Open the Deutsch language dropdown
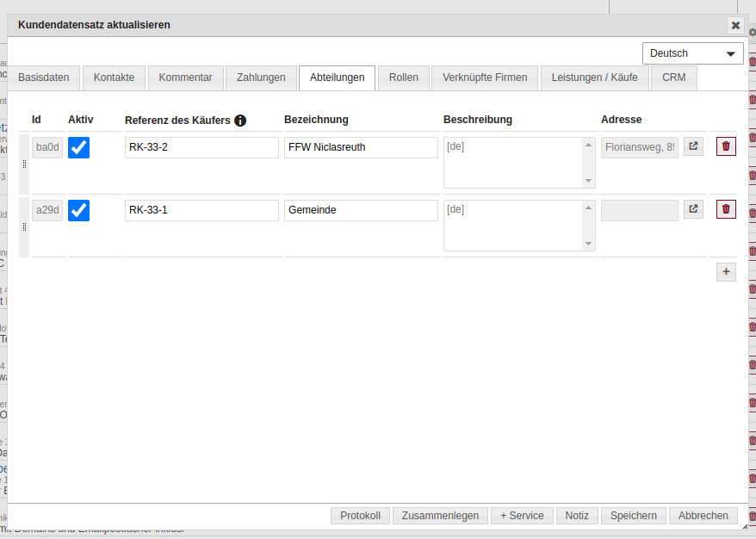 (692, 53)
